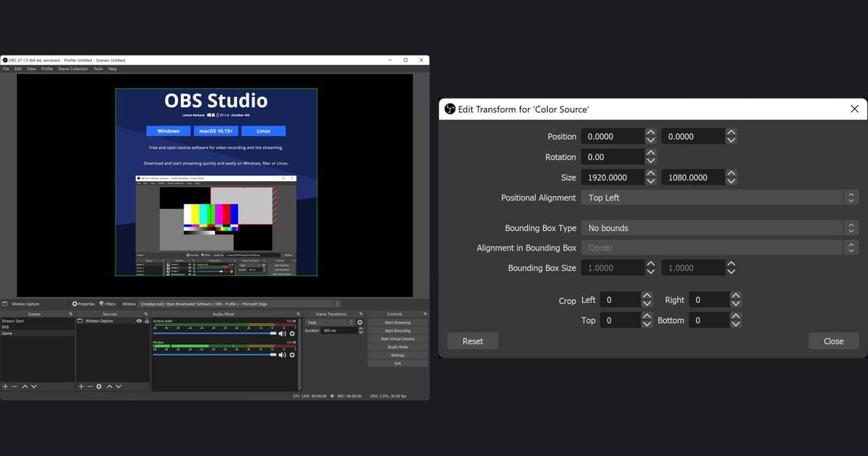
Task: Click the Desktop Audio volume slider
Action: click(214, 334)
